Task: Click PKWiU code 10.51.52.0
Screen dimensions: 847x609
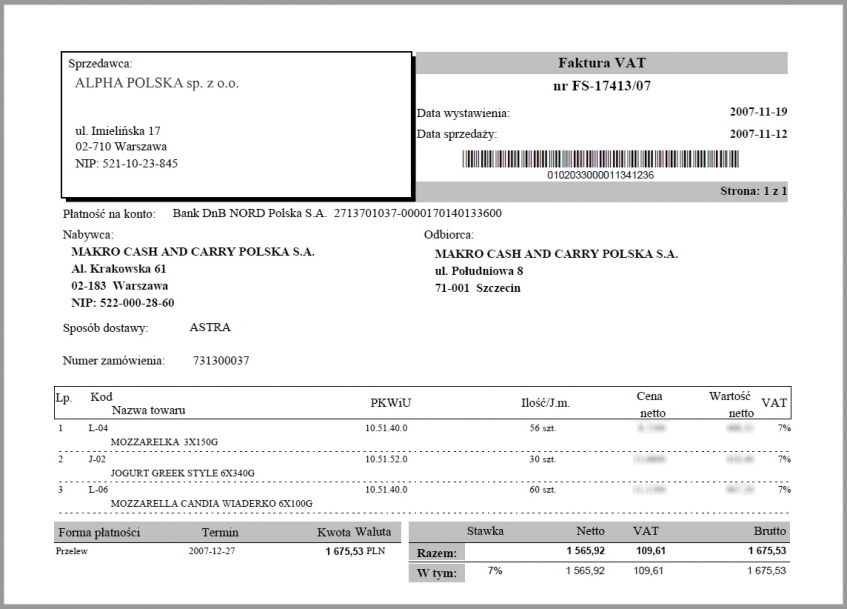Action: (386, 459)
